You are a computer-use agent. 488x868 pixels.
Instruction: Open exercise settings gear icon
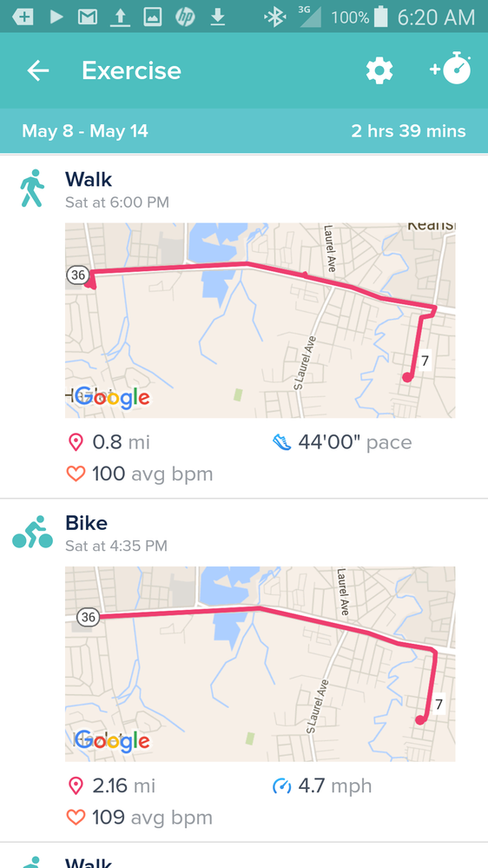pyautogui.click(x=379, y=71)
